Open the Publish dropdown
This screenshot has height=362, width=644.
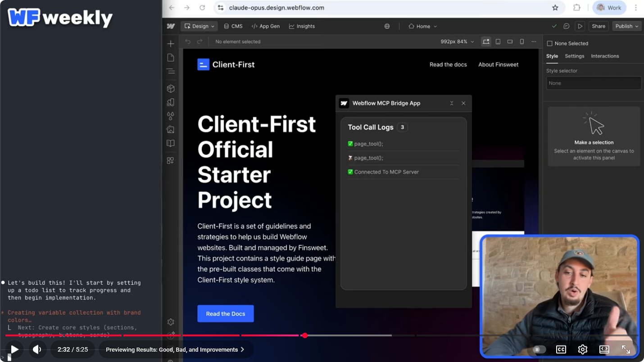(x=627, y=26)
